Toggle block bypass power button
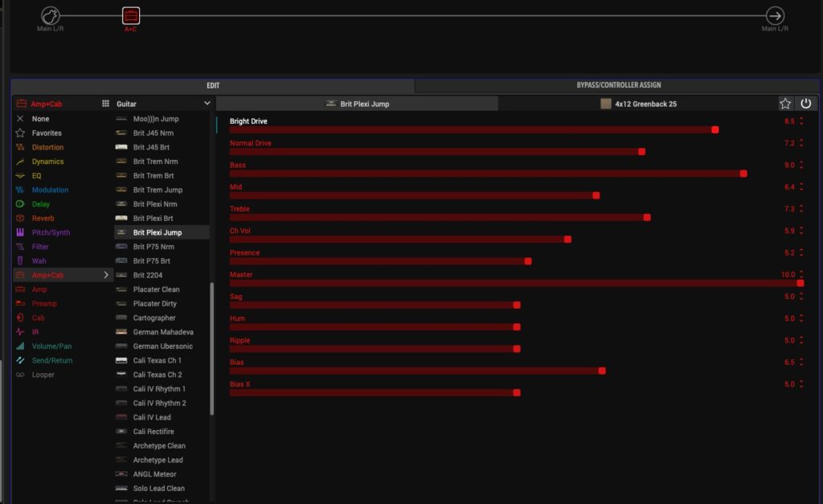The height and width of the screenshot is (504, 823). (x=805, y=104)
